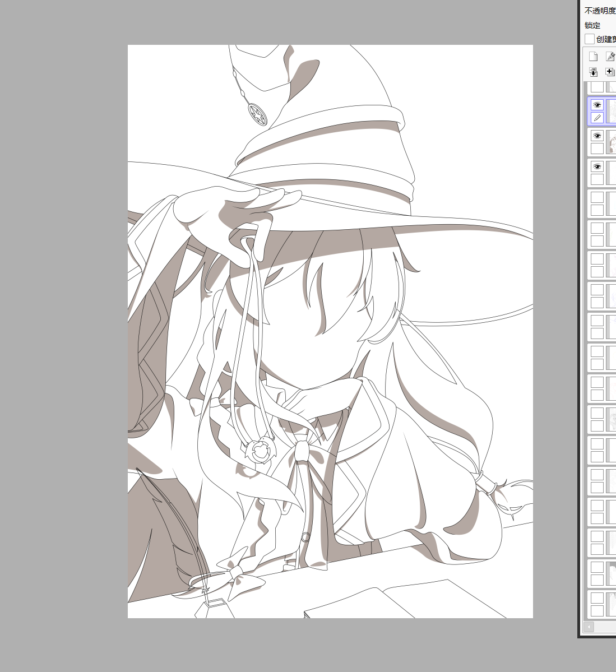Click the dotted-box plus icon in layer toolbar
This screenshot has height=672, width=616.
(x=610, y=72)
